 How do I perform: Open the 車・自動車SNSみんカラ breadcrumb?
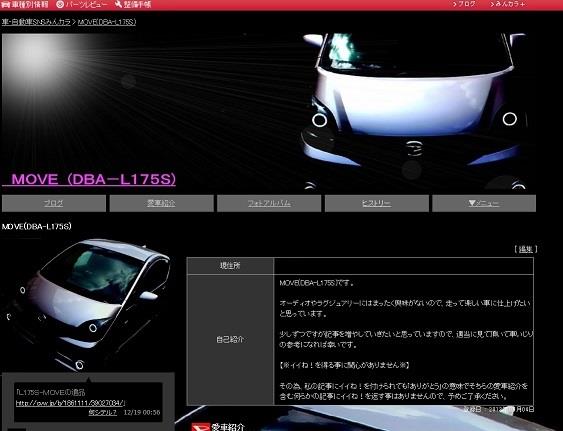tap(36, 22)
